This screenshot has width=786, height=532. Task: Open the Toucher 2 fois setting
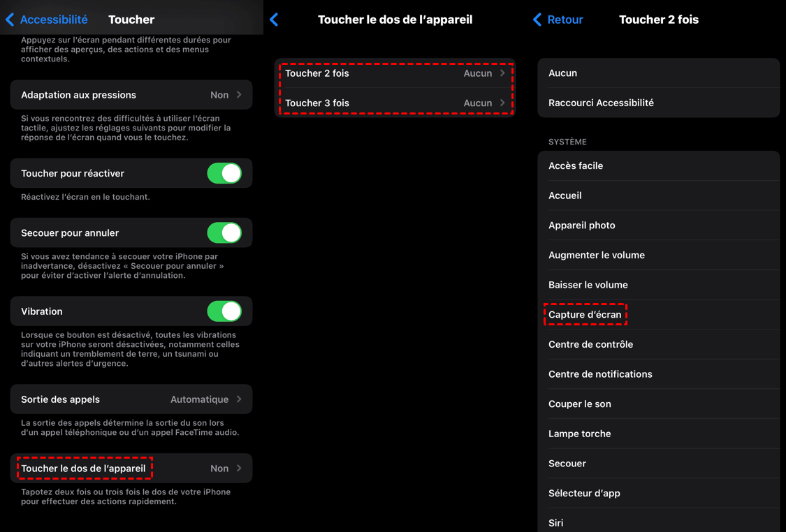click(x=395, y=73)
